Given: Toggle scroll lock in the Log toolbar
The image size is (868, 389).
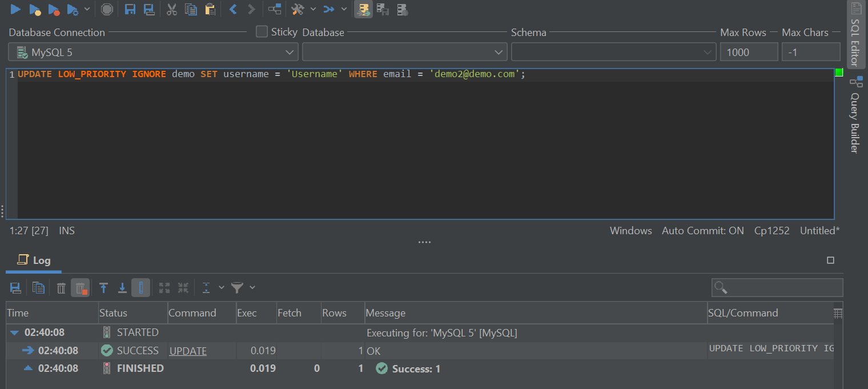Looking at the screenshot, I should (x=141, y=287).
